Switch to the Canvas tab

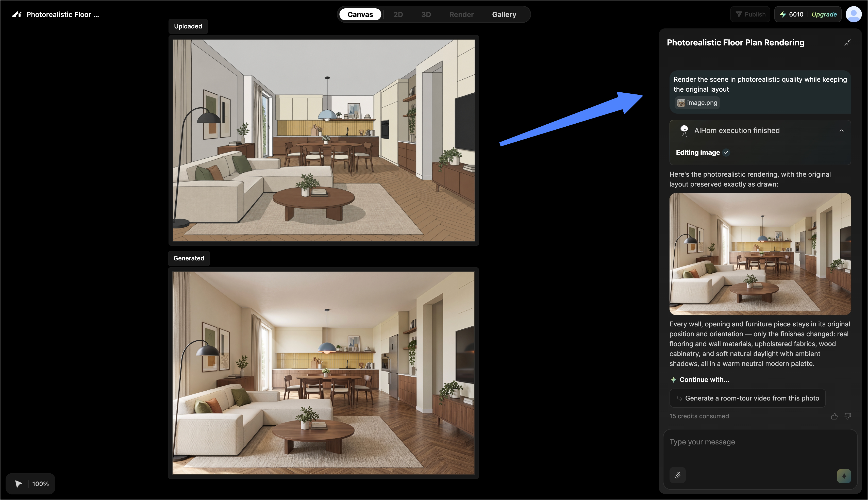coord(360,14)
